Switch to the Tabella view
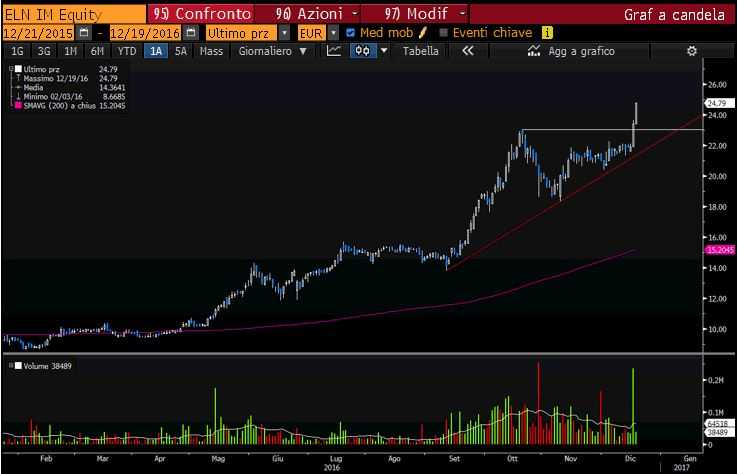Screen dimensions: 738x474 [x=420, y=51]
